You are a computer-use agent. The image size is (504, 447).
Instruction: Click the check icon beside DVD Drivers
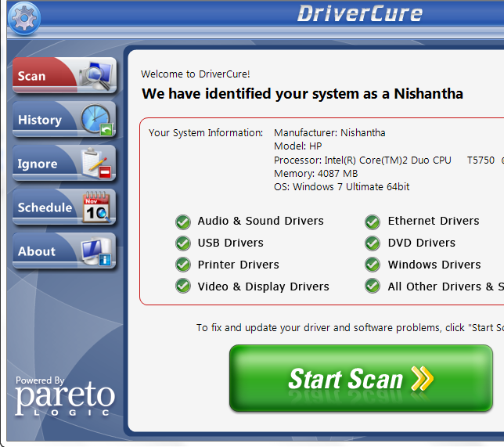(373, 243)
